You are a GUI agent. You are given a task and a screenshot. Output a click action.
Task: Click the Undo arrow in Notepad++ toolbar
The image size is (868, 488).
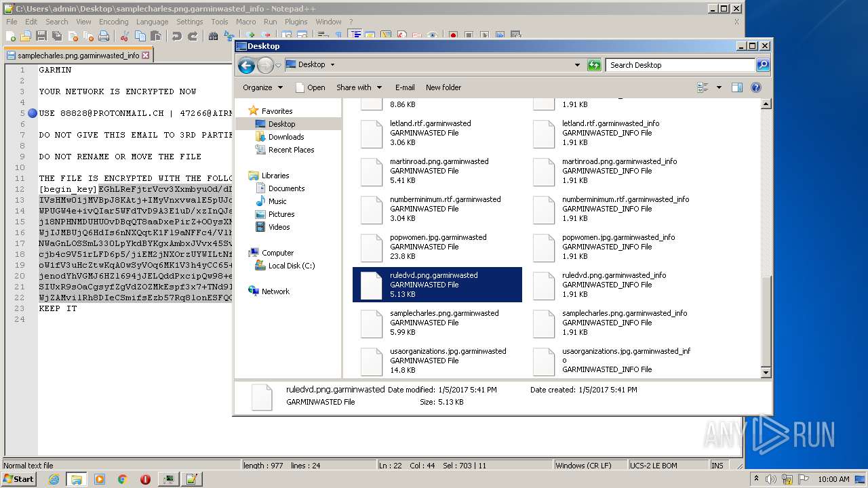tap(177, 36)
